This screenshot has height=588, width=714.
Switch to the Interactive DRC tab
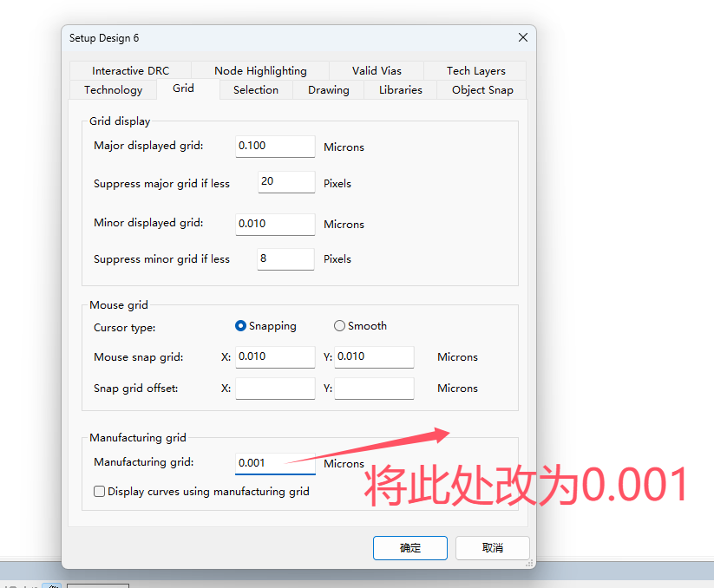pos(130,70)
